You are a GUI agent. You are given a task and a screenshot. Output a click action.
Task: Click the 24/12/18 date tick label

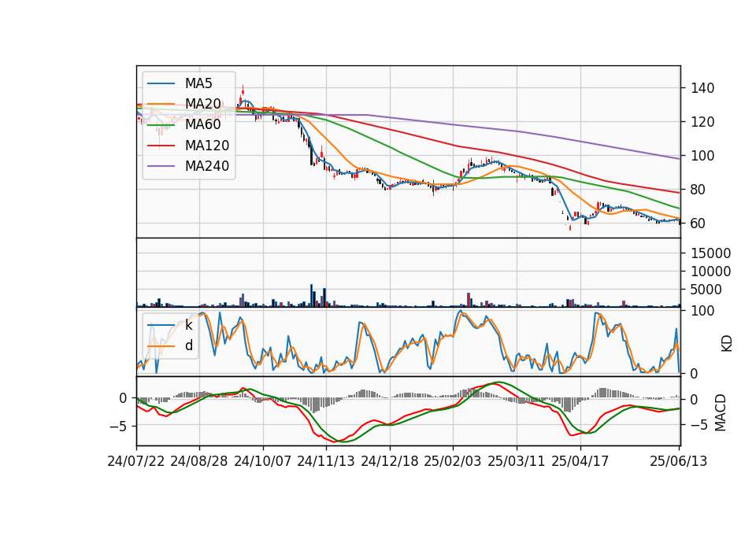[390, 461]
